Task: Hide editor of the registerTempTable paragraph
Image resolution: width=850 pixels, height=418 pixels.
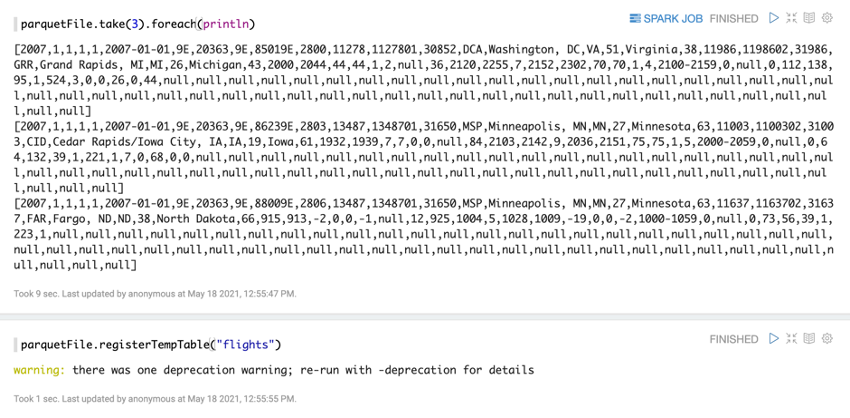Action: 791,339
